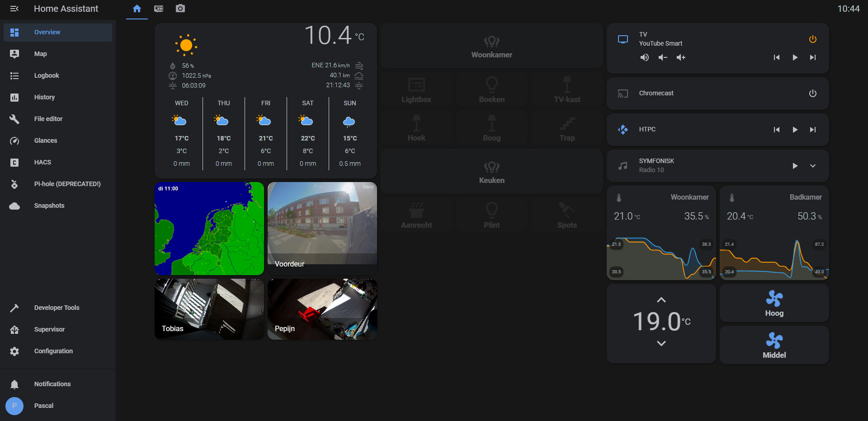Screen dimensions: 868x421
Task: Toggle the Chromecast power button
Action: [x=813, y=94]
